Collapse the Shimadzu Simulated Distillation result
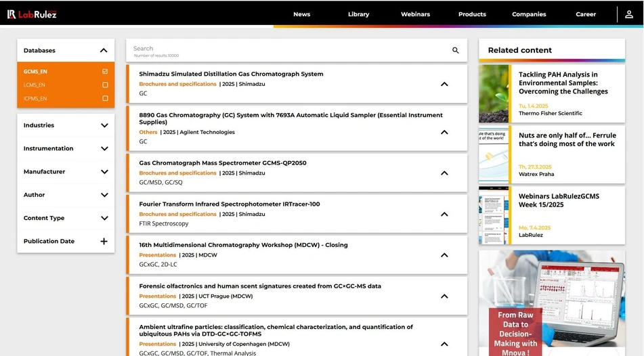644x356 pixels. pos(444,84)
